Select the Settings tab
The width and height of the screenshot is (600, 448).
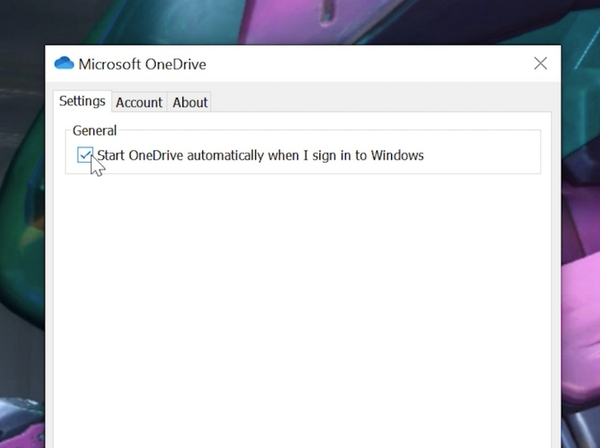coord(82,101)
